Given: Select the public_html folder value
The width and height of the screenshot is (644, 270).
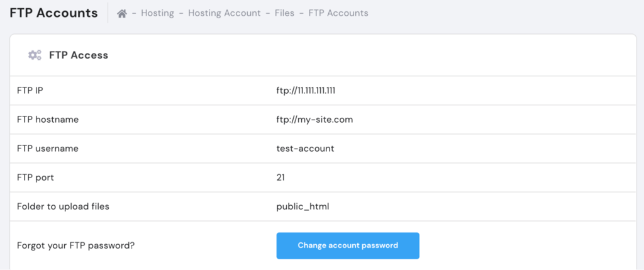Looking at the screenshot, I should [303, 206].
